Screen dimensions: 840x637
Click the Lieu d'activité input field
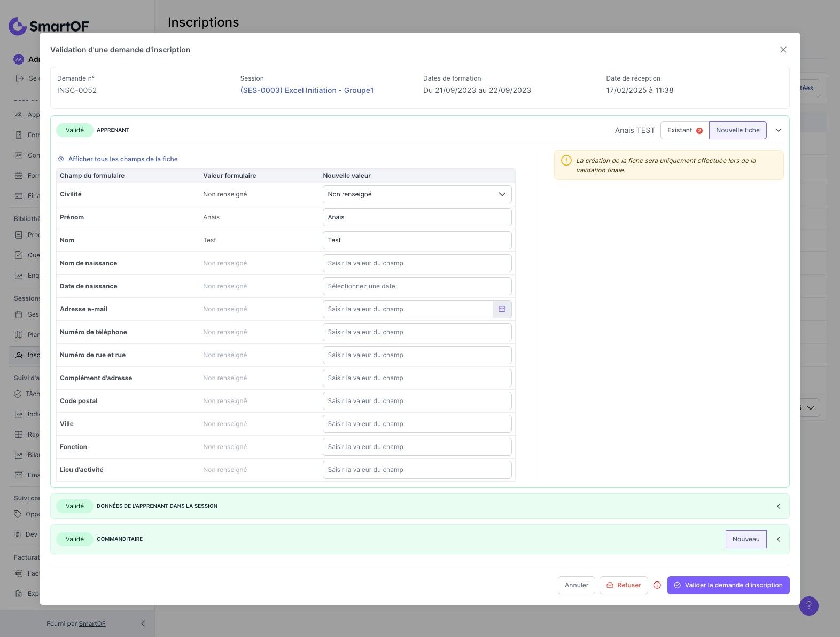pos(417,470)
